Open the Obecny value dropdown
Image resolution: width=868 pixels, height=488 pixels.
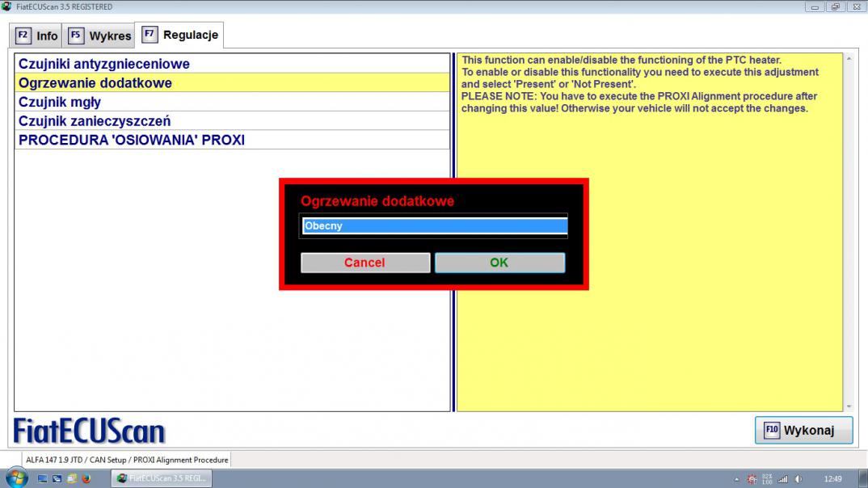pyautogui.click(x=435, y=225)
